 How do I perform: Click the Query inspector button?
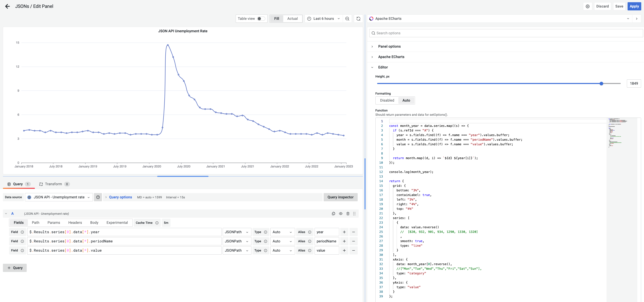pos(340,197)
